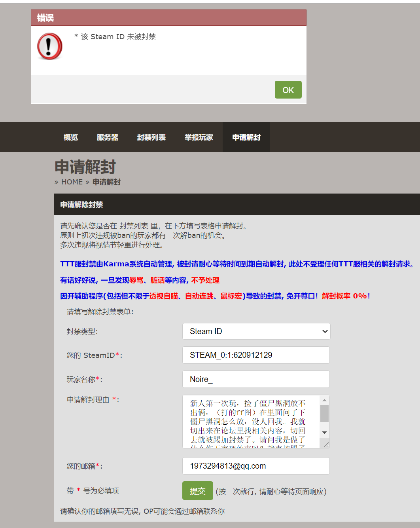Viewport: 420px width, 528px height.
Task: Select 举报玩家 in navigation bar
Action: [x=199, y=137]
